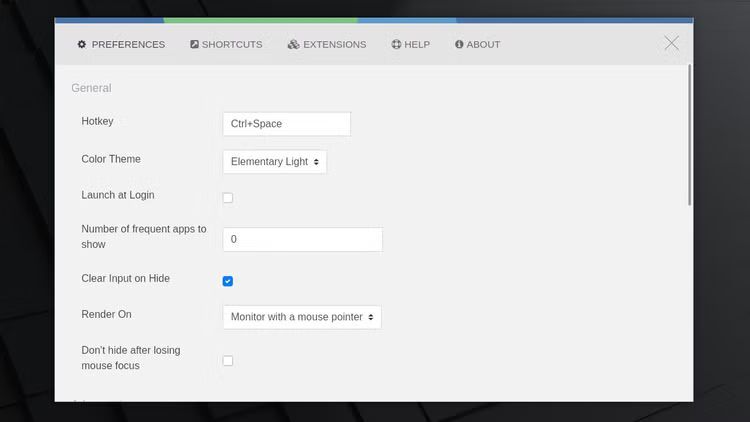Click the Hotkey field showing Ctrl+Space
Screen dimensions: 750x422
(x=286, y=124)
